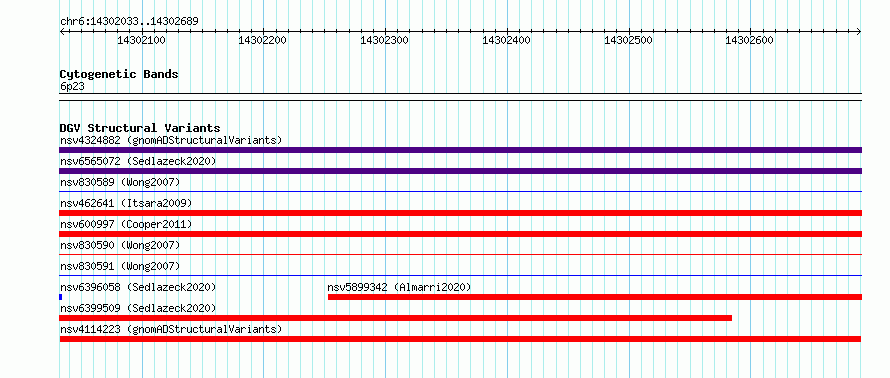
Task: Open variant label nsv830589 (Wong2007)
Action: tap(120, 182)
